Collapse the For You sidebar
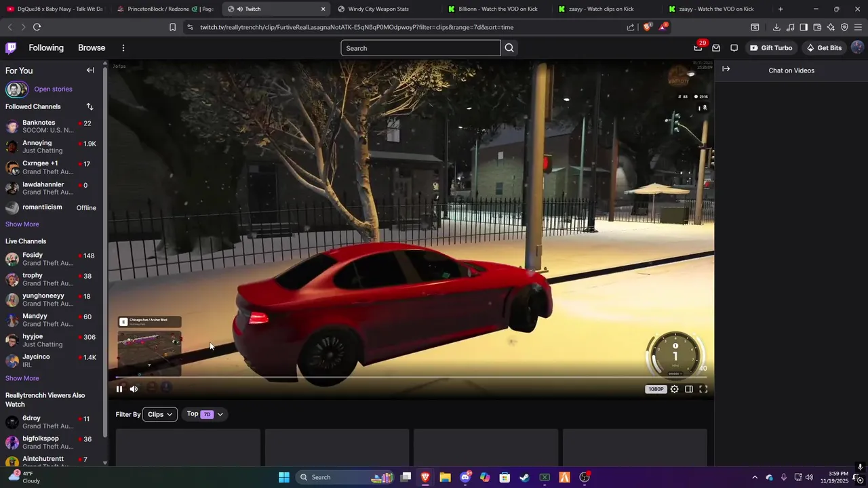The height and width of the screenshot is (488, 868). click(90, 70)
